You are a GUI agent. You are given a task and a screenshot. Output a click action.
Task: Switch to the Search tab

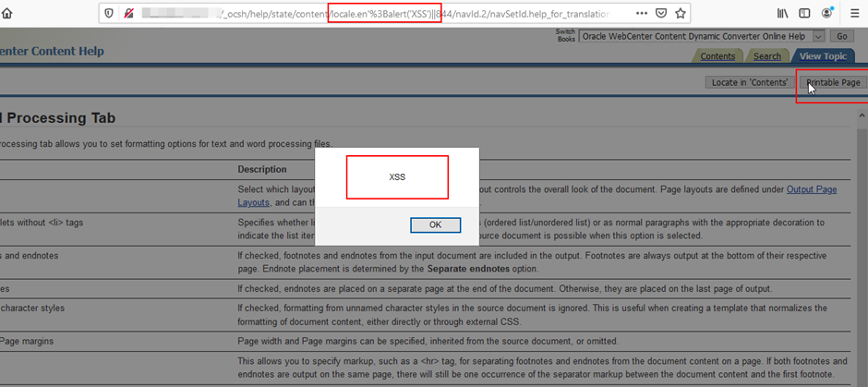[x=766, y=56]
